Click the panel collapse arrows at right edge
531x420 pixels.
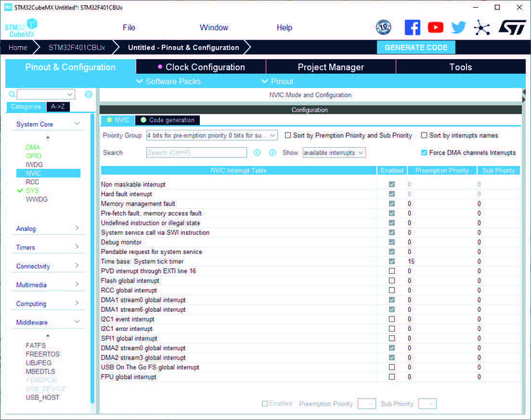coord(524,95)
